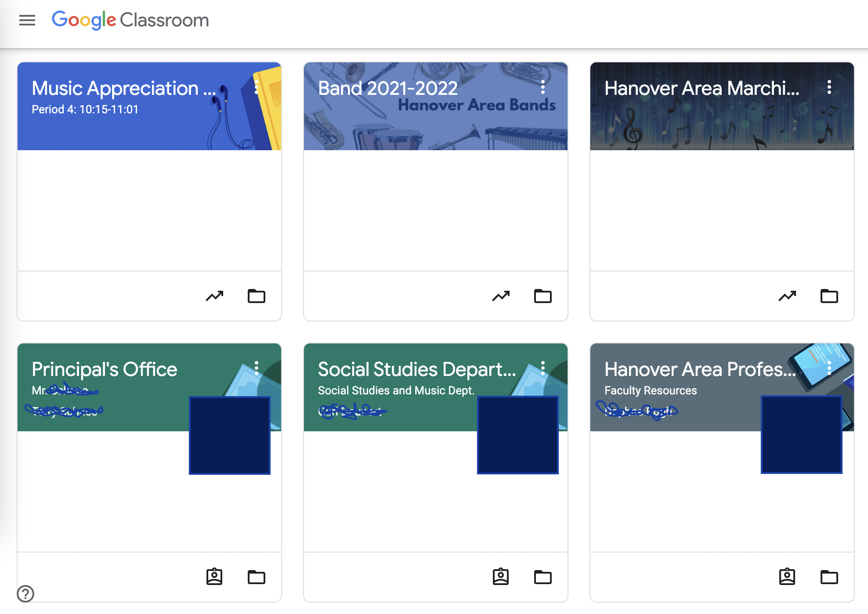
Task: Open more options on Music Appreciation card
Action: point(257,87)
